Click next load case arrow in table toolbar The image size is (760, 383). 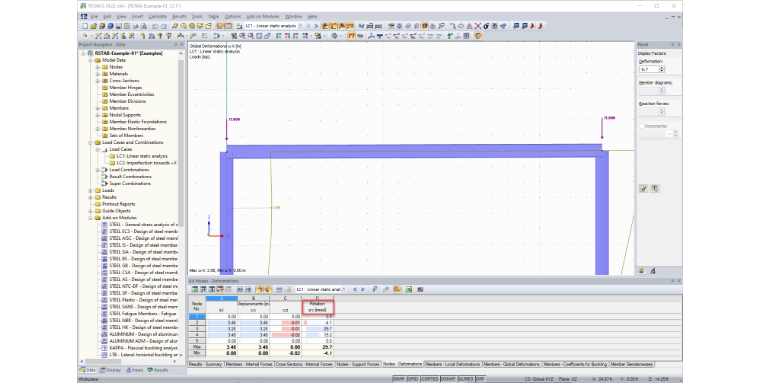coord(362,289)
